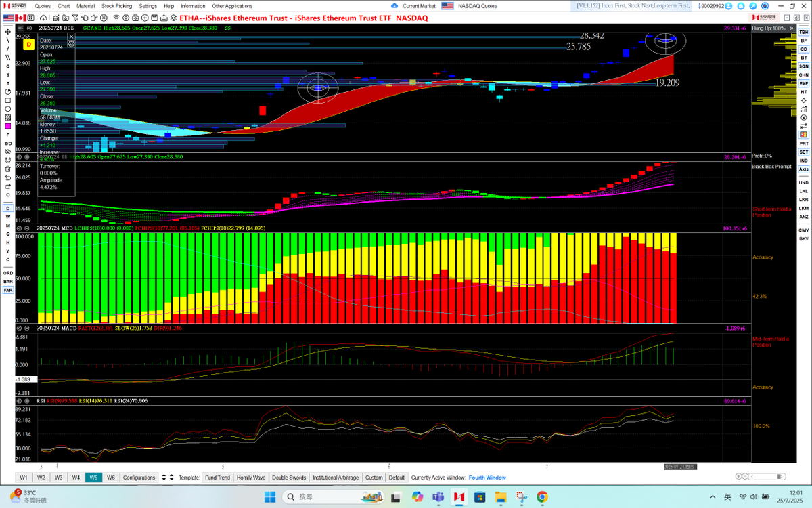
Task: Click PRT in right sidebar
Action: click(803, 144)
